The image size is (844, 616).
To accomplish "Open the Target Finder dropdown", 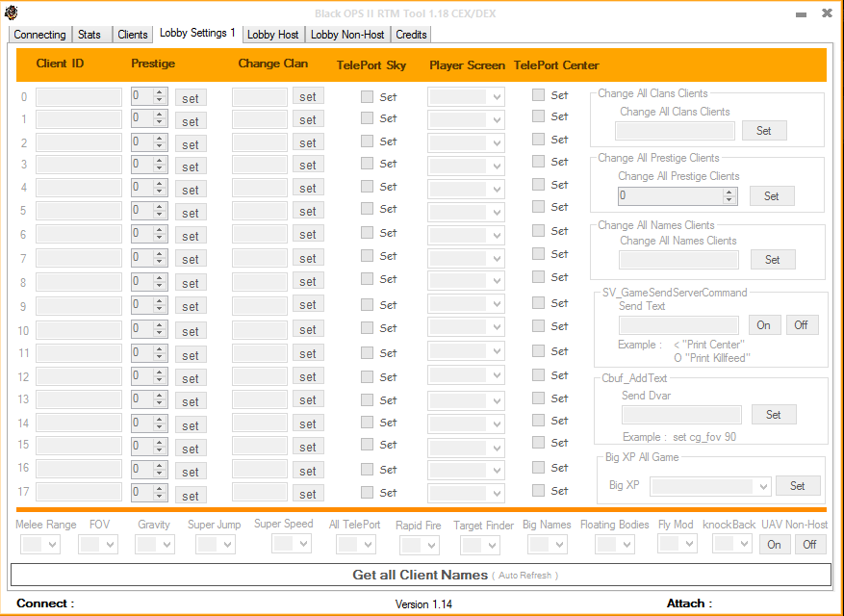I will click(x=480, y=546).
